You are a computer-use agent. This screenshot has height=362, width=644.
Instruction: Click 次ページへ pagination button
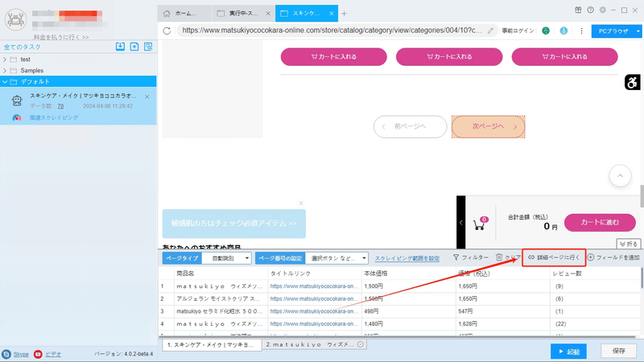(489, 126)
